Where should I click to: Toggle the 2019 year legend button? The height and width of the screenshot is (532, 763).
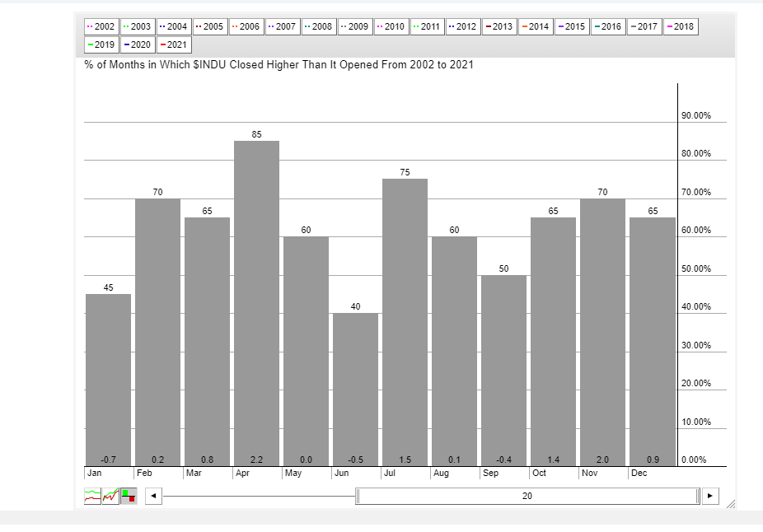click(x=101, y=44)
